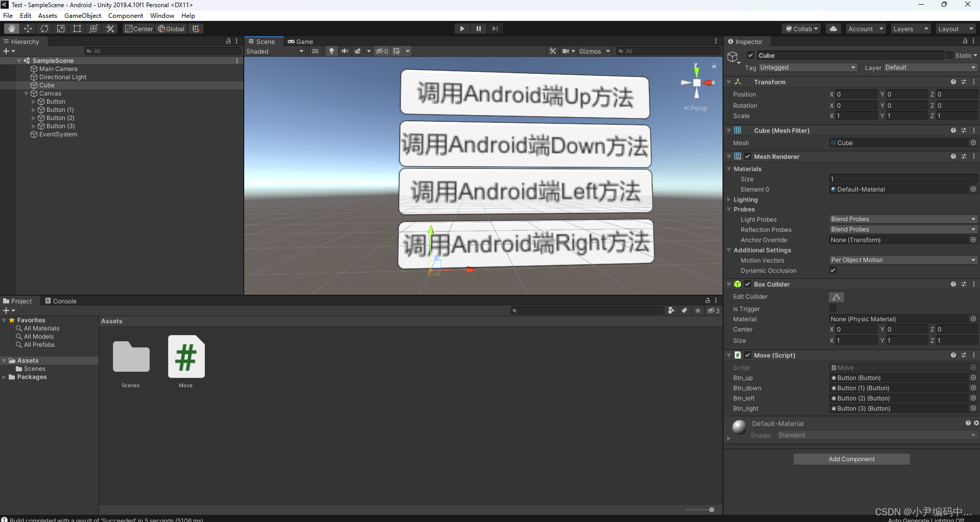Click the Add Component button
Image resolution: width=980 pixels, height=522 pixels.
coord(851,459)
